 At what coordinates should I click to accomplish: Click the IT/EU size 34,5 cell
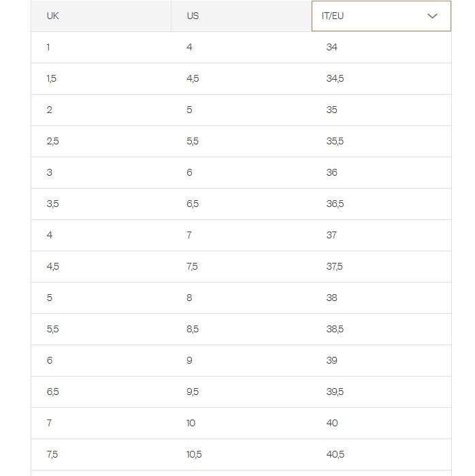tap(381, 78)
